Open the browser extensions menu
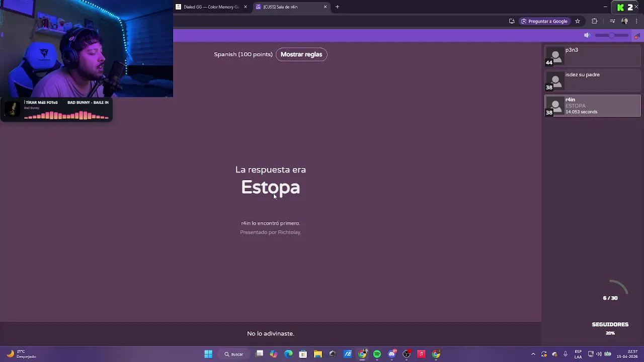This screenshot has width=644, height=362. pos(595,21)
